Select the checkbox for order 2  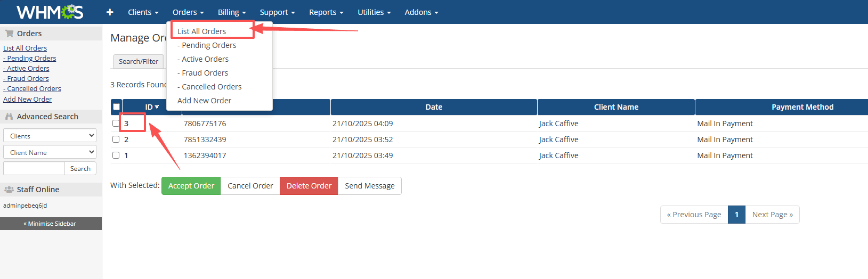[116, 139]
